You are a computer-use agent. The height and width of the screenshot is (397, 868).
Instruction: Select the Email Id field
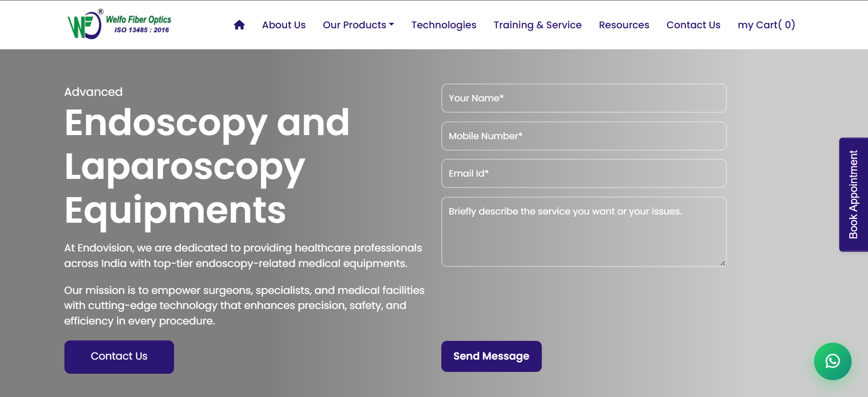583,173
